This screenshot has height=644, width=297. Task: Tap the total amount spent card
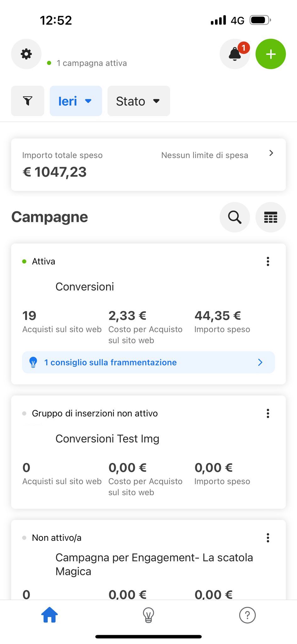point(94,165)
